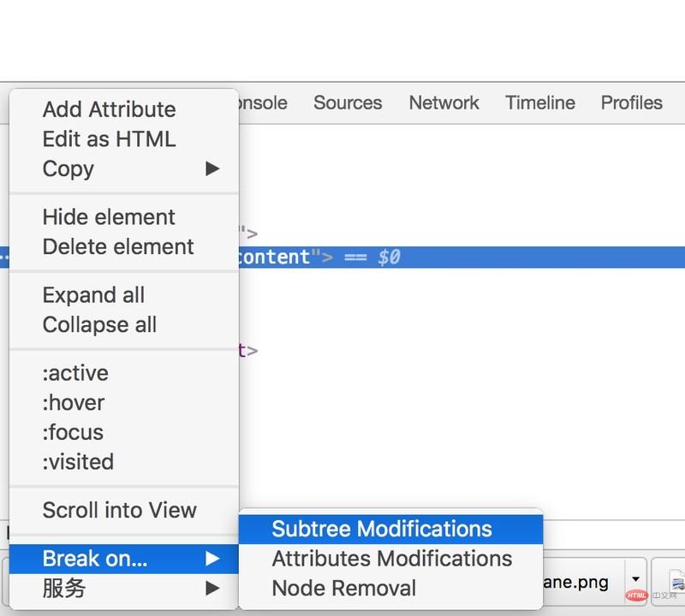Expand Copy submenu arrow
The image size is (685, 616).
(x=212, y=169)
